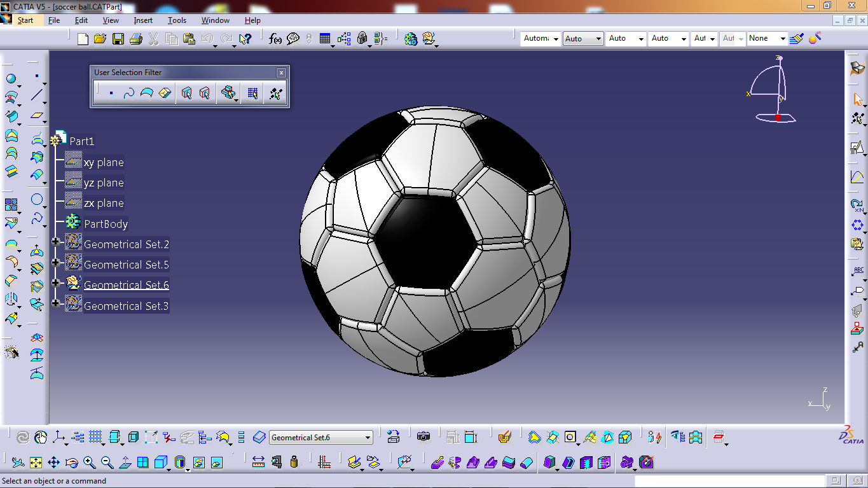This screenshot has width=868, height=488.
Task: Toggle the Curve Filter in selection filter
Action: (129, 94)
